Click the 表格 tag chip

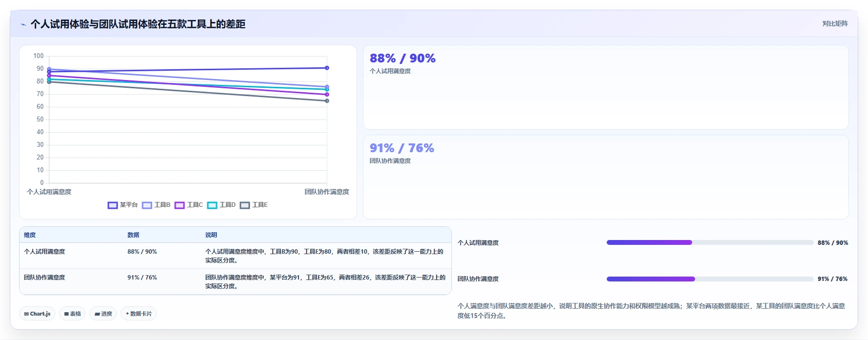tap(72, 314)
